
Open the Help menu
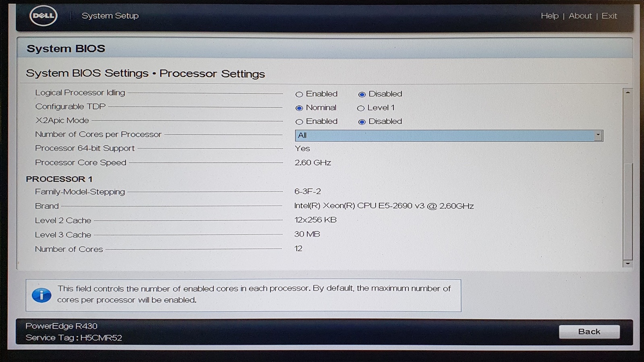(x=549, y=16)
